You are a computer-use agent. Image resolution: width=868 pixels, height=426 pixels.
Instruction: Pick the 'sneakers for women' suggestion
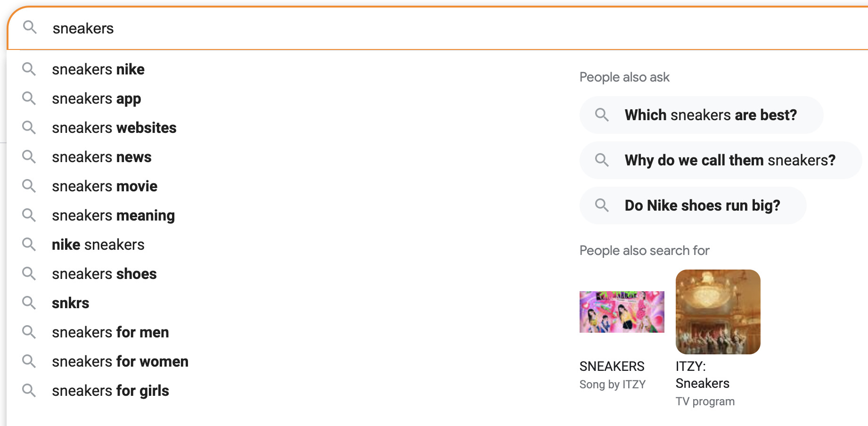[x=120, y=361]
